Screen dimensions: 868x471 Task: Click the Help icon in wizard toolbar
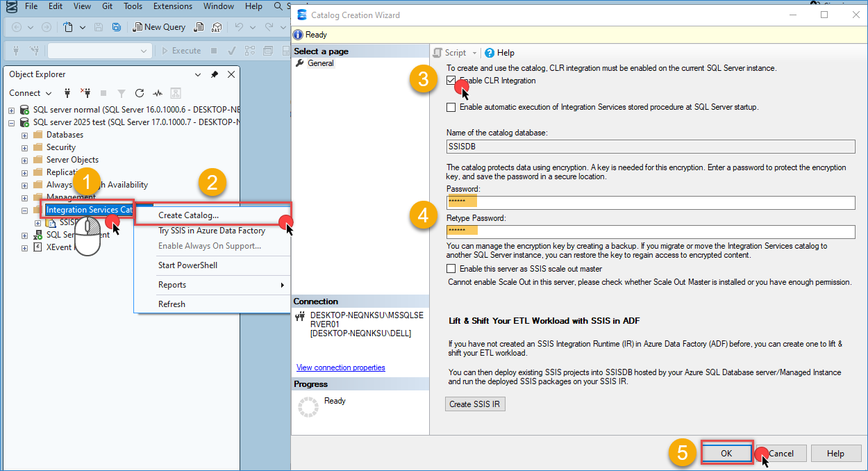490,53
